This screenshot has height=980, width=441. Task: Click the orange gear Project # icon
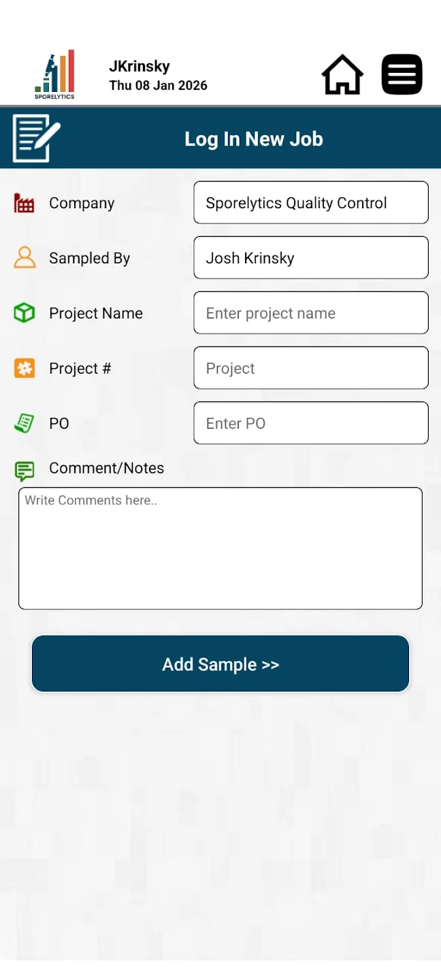[x=24, y=368]
